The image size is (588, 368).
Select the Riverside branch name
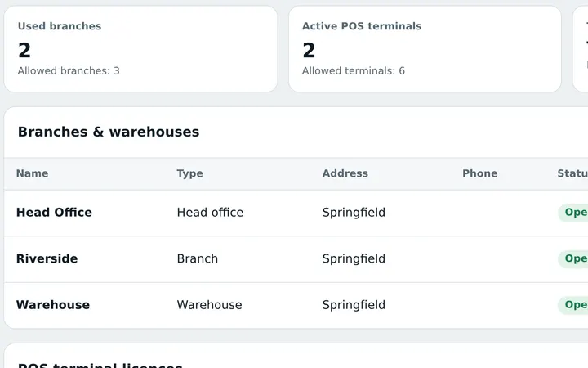click(47, 258)
